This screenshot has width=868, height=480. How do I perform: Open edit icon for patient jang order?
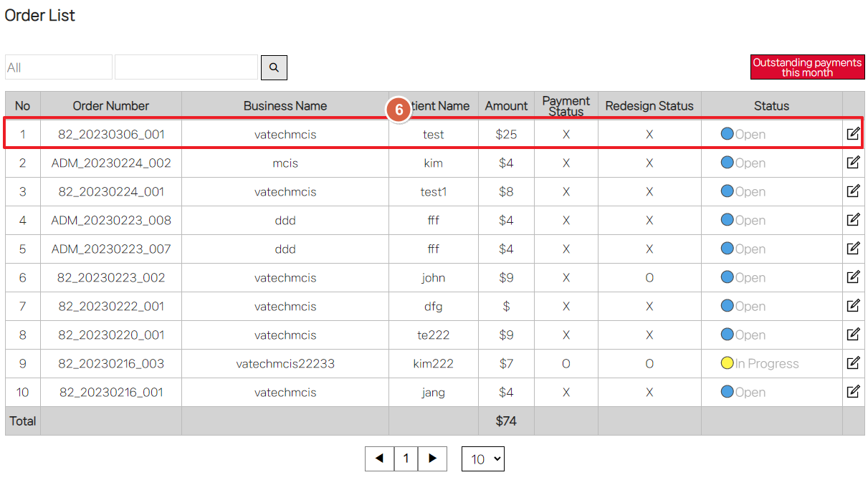(x=853, y=392)
